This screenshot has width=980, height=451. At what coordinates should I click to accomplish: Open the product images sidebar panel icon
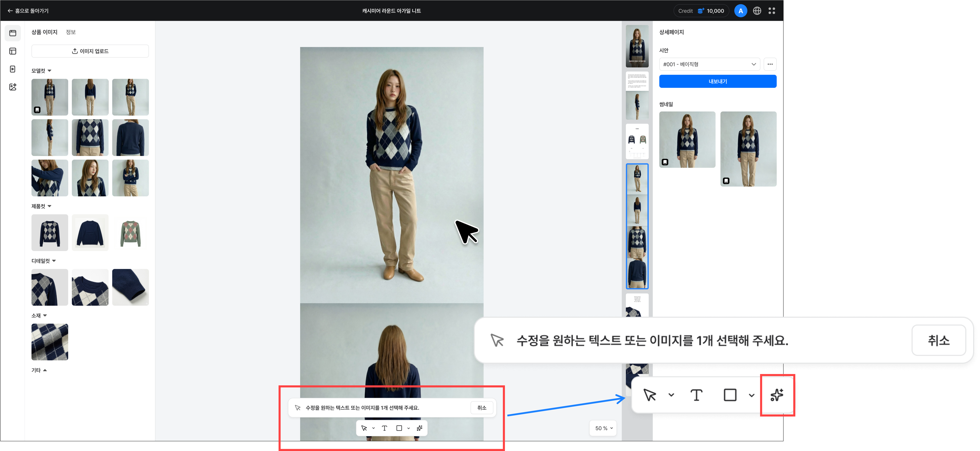point(13,33)
